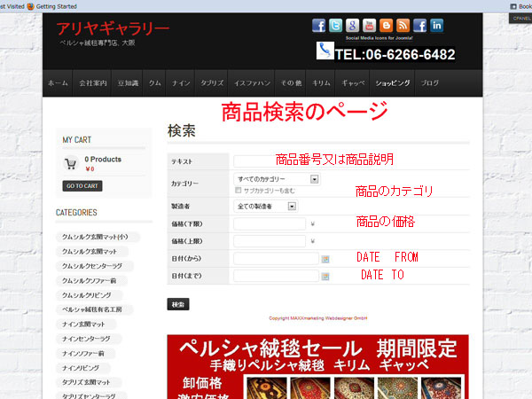Focus the 価格(下限) minimum price field

pos(270,223)
